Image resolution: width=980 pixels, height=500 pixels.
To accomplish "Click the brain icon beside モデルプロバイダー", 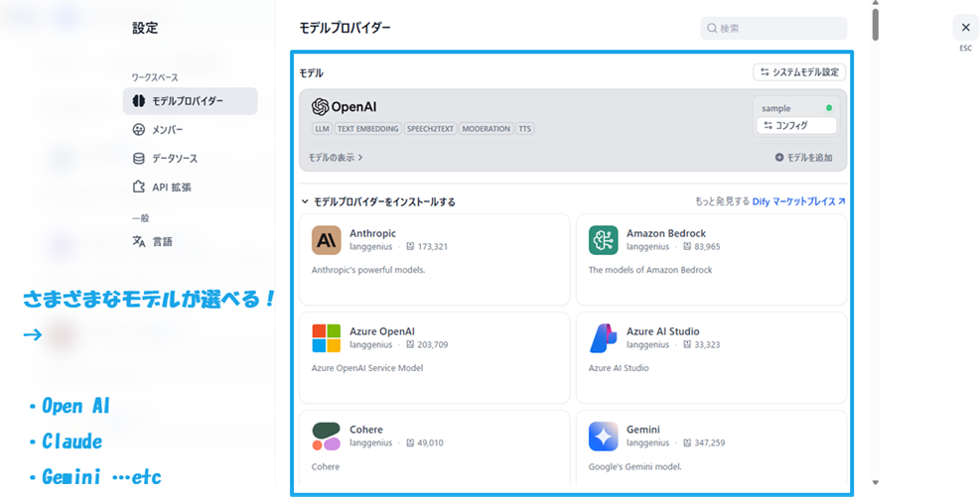I will [x=139, y=100].
